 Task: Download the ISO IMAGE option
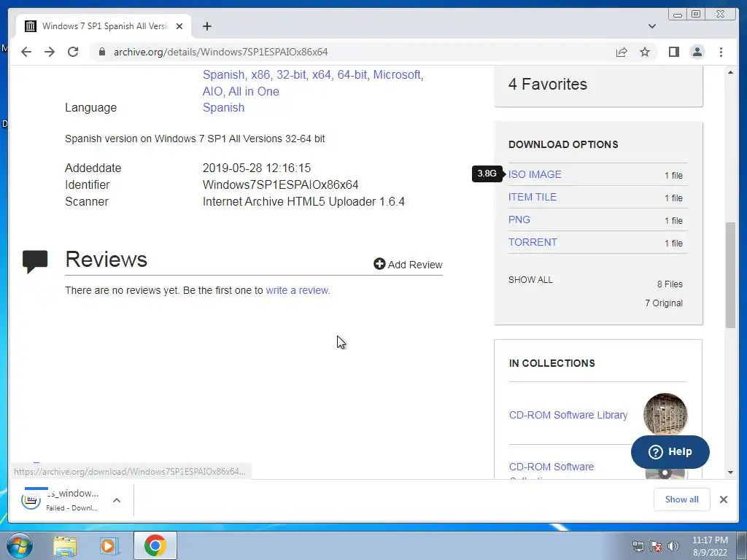[x=535, y=174]
